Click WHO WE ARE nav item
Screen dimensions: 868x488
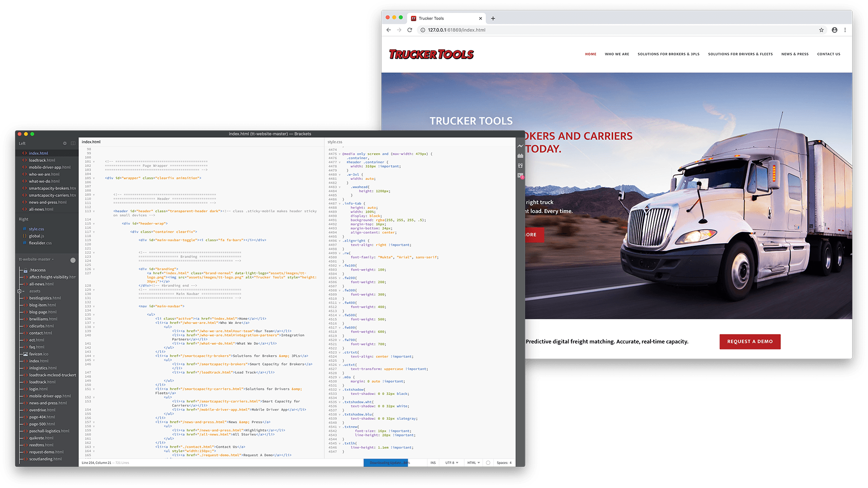(617, 54)
